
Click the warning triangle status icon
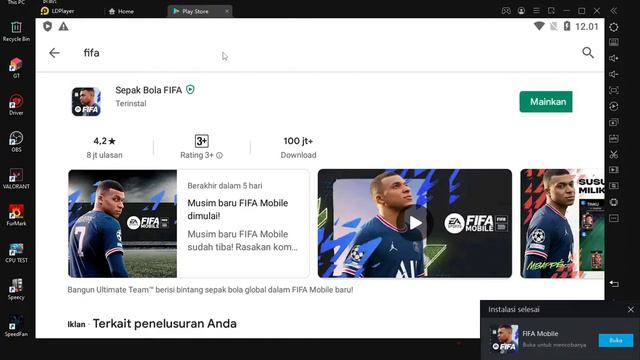point(63,27)
